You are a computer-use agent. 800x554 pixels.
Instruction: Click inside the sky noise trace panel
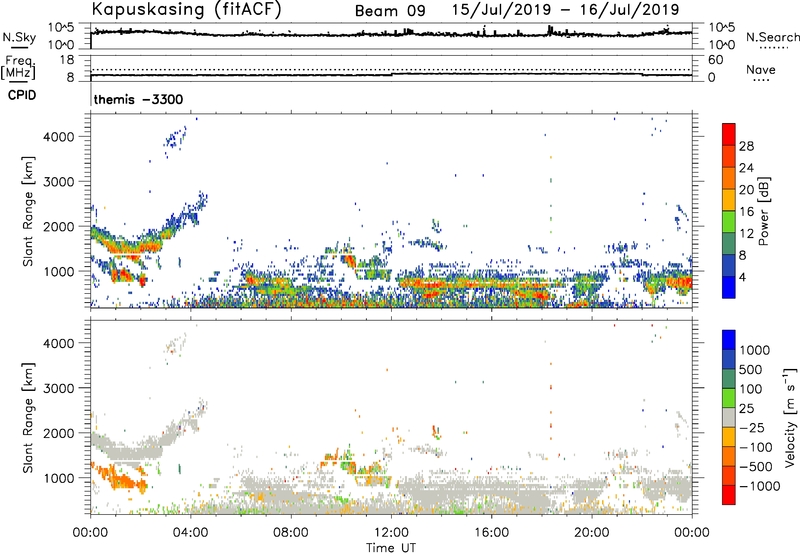pyautogui.click(x=391, y=36)
